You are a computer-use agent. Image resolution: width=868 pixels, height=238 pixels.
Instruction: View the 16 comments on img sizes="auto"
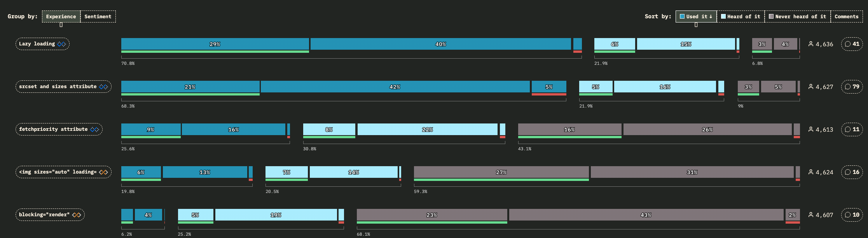tap(852, 172)
